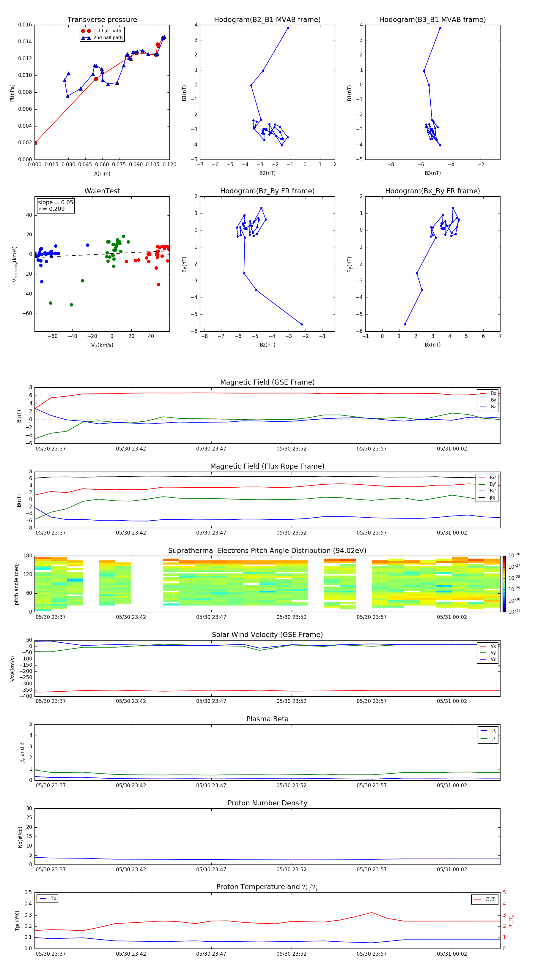Click the topmost data point in B2_B1 hodogram

click(x=288, y=28)
